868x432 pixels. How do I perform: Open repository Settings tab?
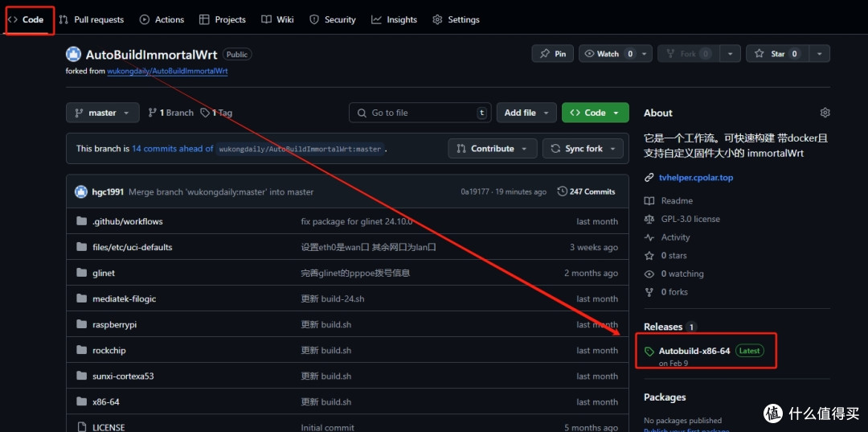point(457,19)
